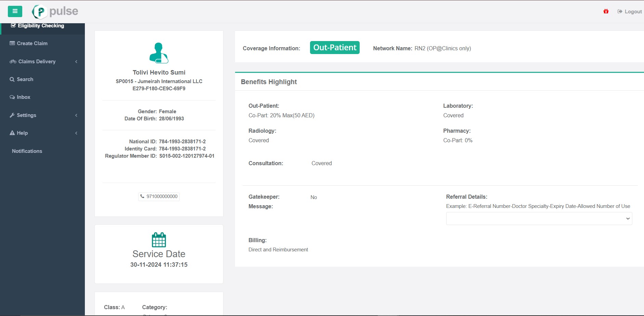Image resolution: width=644 pixels, height=316 pixels.
Task: Expand the Help submenu chevron
Action: pos(76,133)
